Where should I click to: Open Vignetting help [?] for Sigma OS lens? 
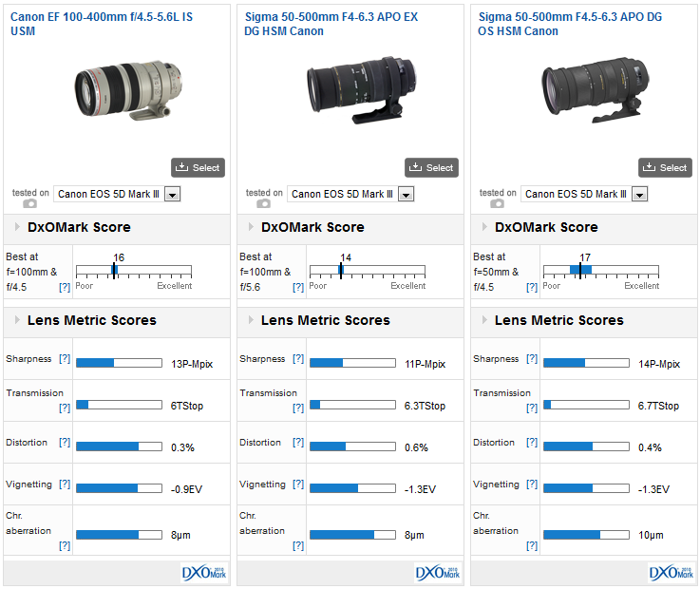pos(532,484)
